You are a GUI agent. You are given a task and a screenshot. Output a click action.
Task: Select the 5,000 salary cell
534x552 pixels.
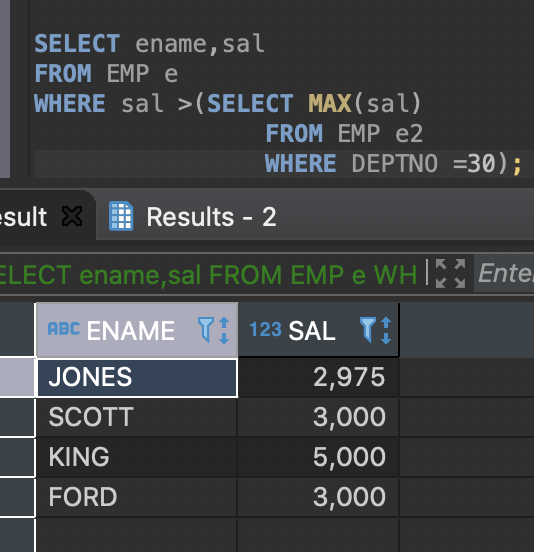(x=319, y=457)
